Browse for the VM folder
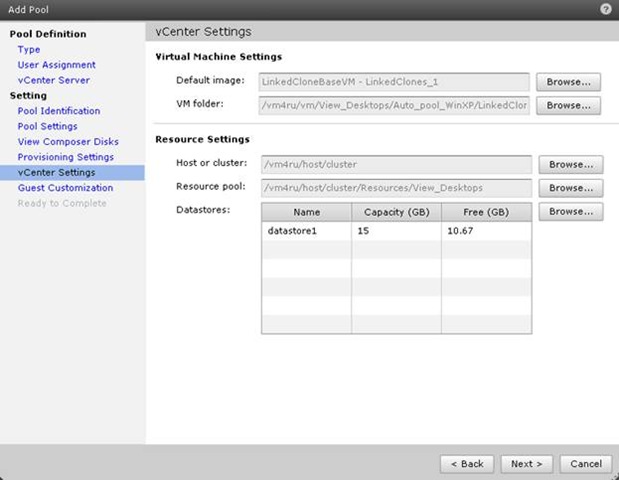619x480 pixels. click(x=568, y=106)
